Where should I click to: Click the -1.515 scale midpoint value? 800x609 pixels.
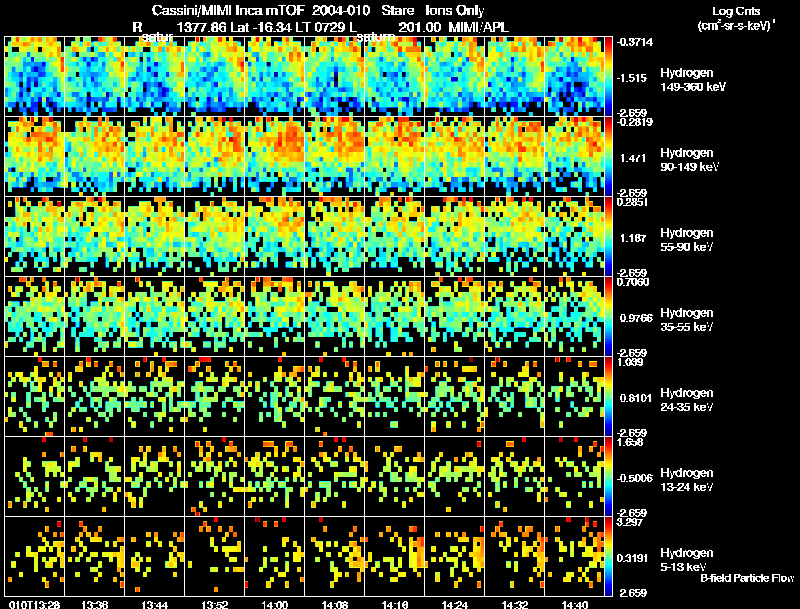click(x=632, y=78)
